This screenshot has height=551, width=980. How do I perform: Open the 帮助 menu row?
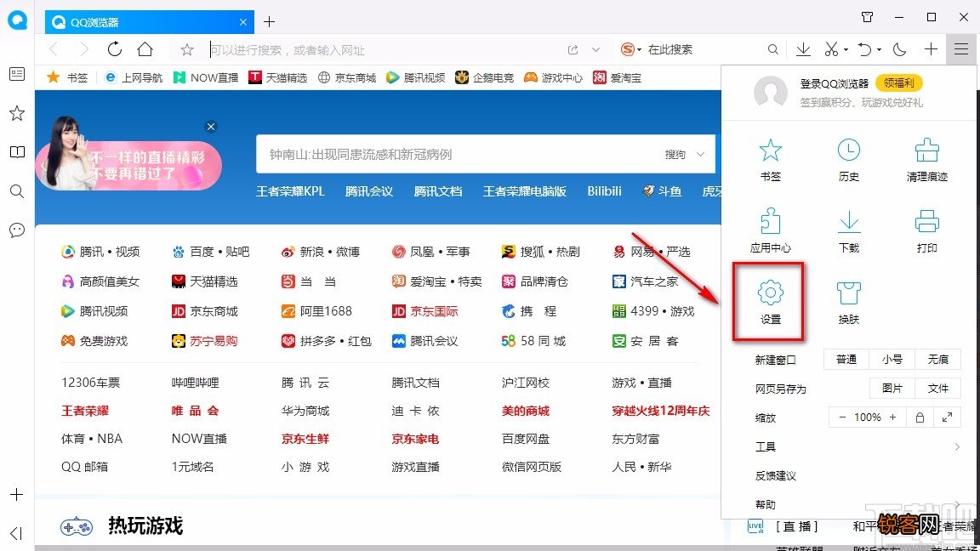[857, 504]
